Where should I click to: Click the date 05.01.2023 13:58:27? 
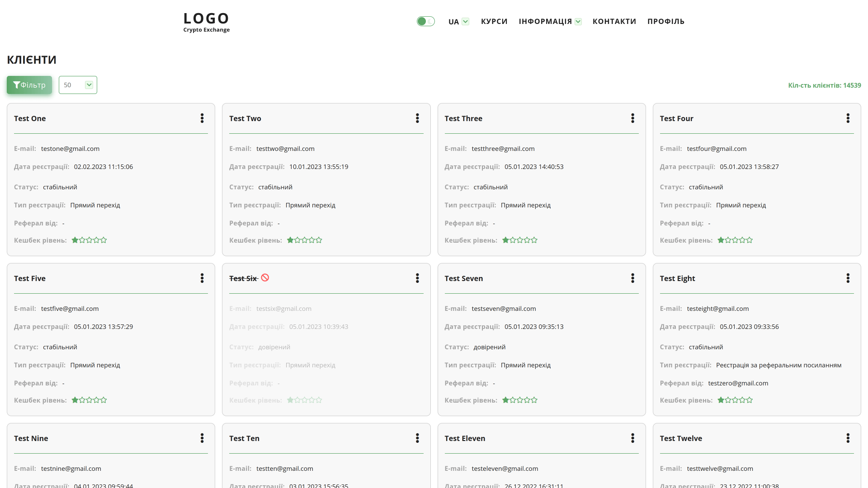pyautogui.click(x=749, y=167)
